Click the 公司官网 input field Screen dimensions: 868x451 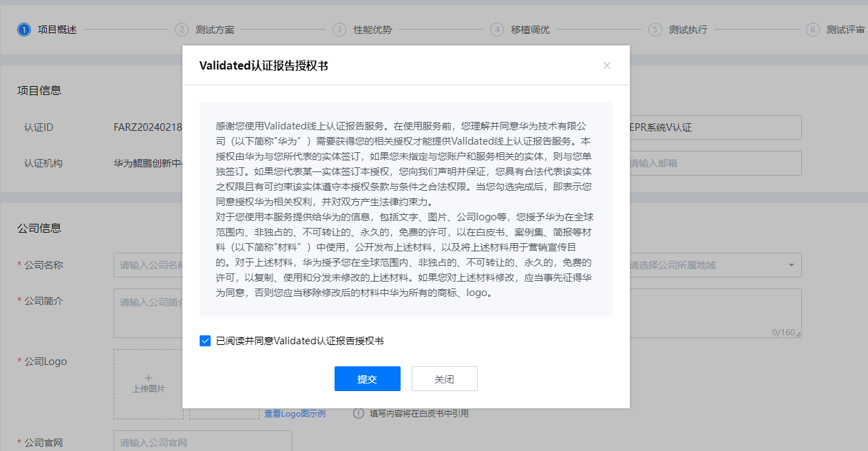tap(203, 443)
